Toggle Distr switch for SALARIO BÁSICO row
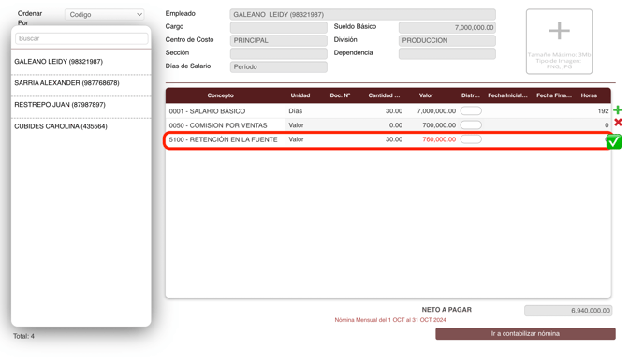This screenshot has width=644, height=364. coord(471,110)
